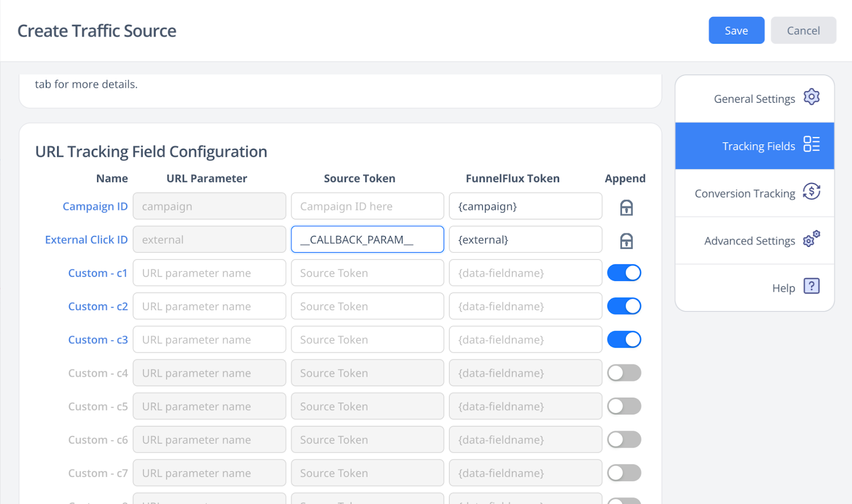Disable the Custom - c1 append toggle

click(624, 273)
